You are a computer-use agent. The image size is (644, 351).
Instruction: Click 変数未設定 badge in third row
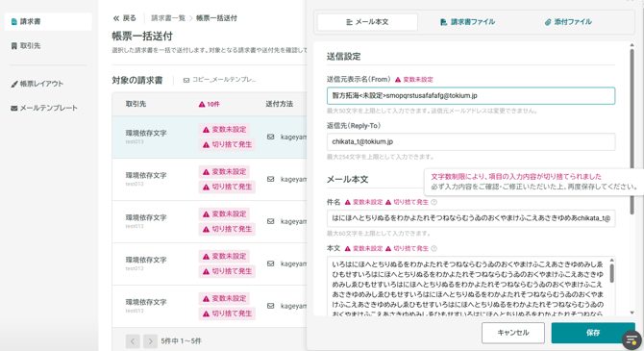(x=224, y=214)
